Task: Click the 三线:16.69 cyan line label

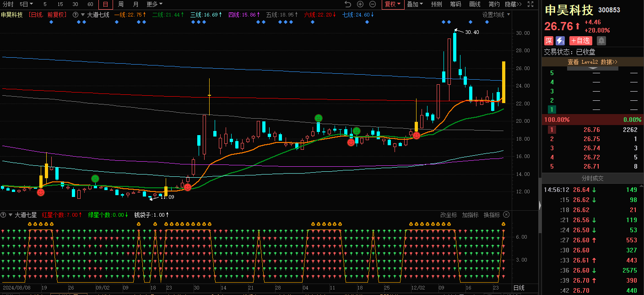Action: [x=206, y=15]
